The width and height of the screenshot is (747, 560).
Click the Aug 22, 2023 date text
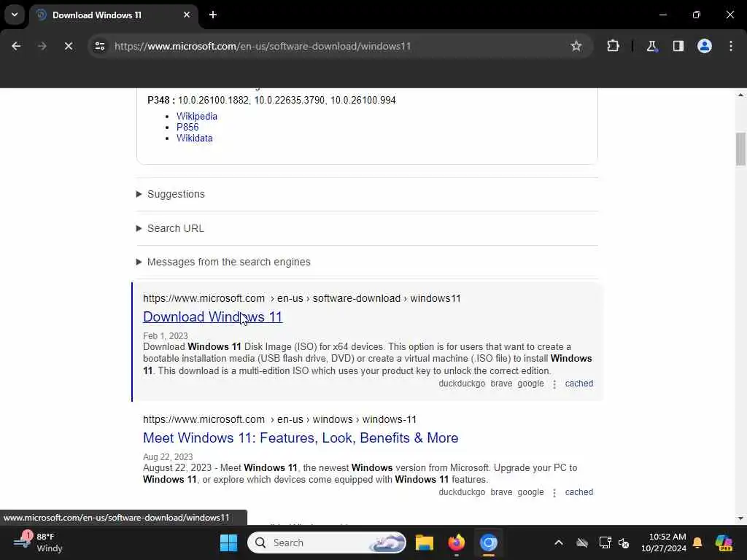tap(168, 456)
